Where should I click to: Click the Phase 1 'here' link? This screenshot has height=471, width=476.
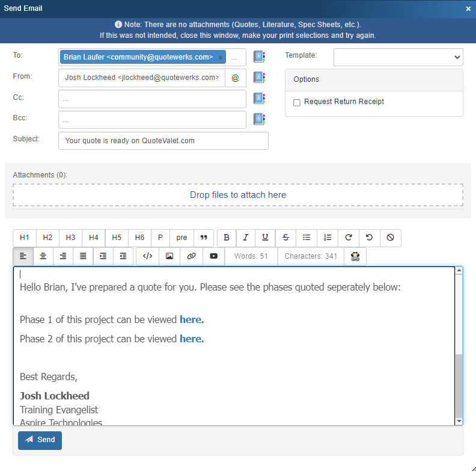192,319
